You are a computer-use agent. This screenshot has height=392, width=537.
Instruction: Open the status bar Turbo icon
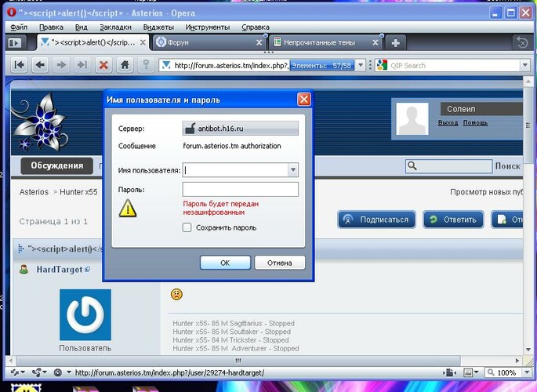(58, 372)
